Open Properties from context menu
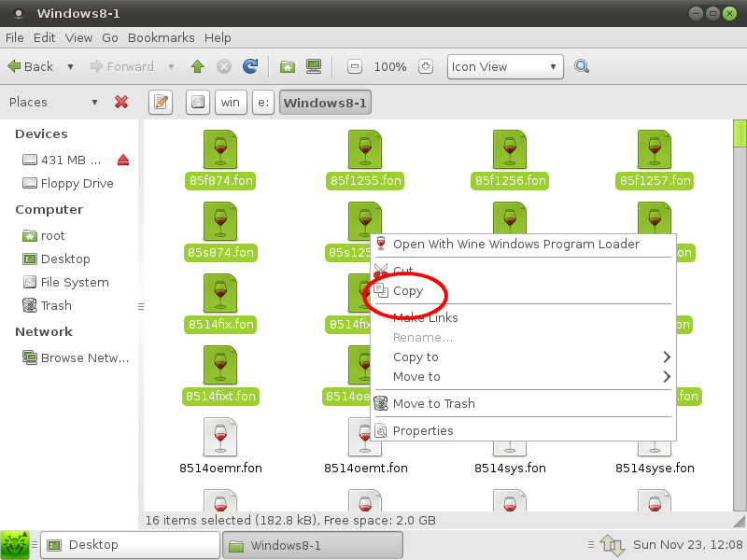 523,431
